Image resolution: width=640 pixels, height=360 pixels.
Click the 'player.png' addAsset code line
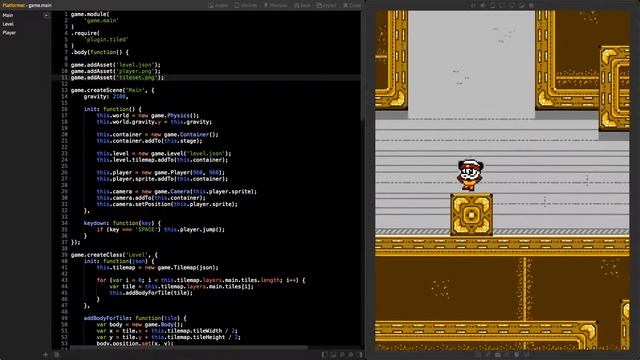(116, 71)
